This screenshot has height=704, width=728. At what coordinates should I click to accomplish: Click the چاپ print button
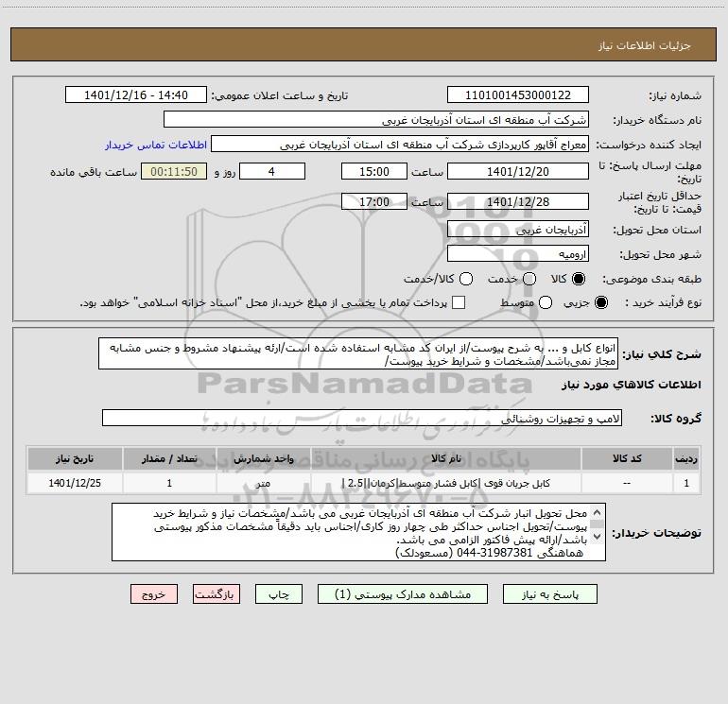coord(279,594)
